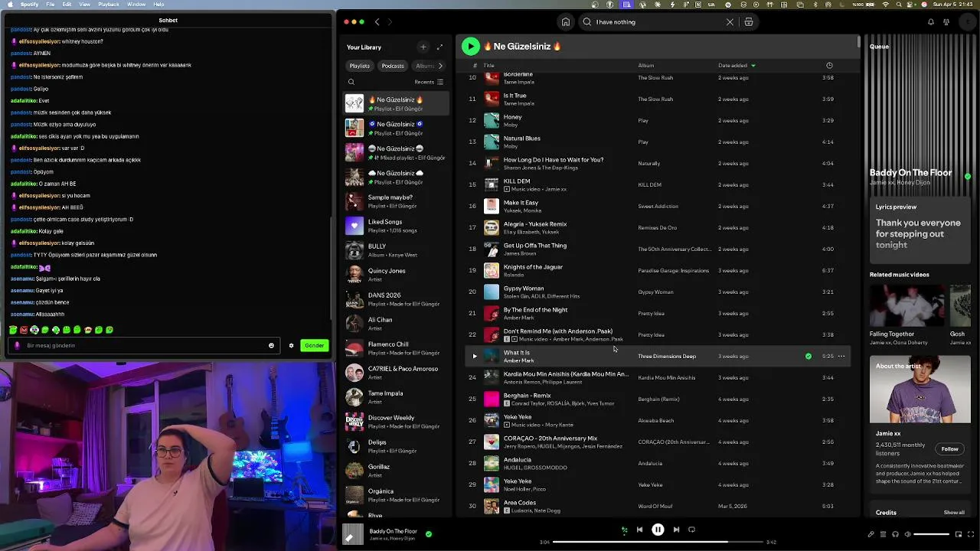Mute with the volume icon
Image resolution: width=980 pixels, height=551 pixels.
[907, 534]
